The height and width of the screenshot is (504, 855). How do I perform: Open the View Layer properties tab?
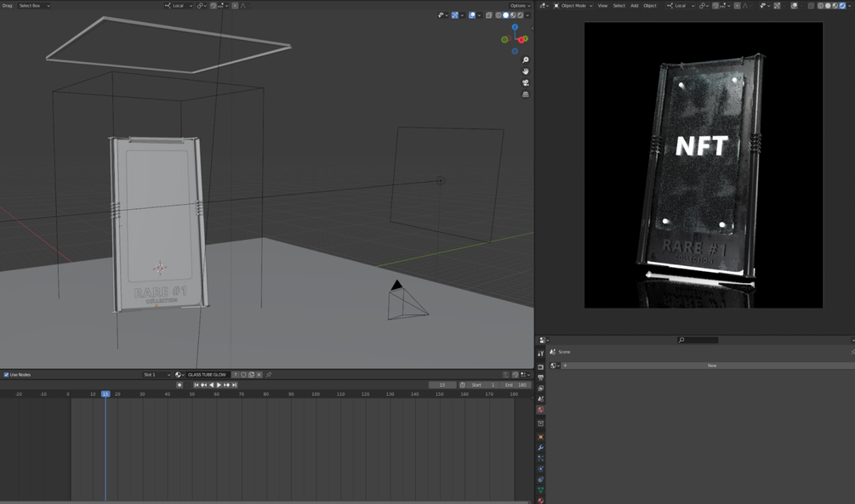pyautogui.click(x=540, y=388)
